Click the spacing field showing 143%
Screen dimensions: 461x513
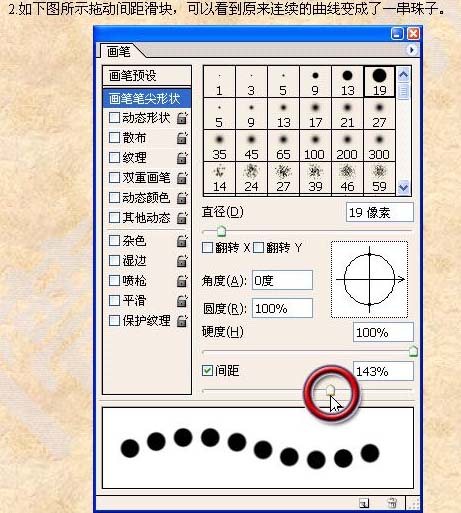[x=383, y=371]
